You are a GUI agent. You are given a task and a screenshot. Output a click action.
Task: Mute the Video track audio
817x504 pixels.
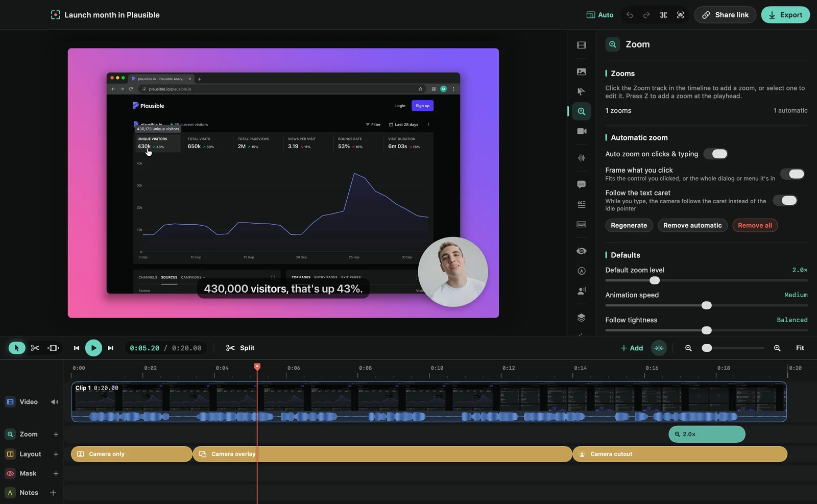(x=54, y=402)
